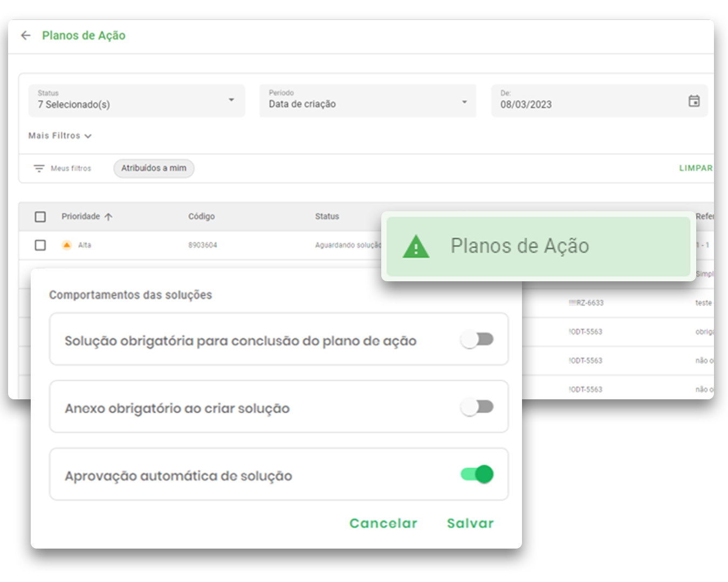The height and width of the screenshot is (582, 728).
Task: Click the Cancelar button
Action: 383,523
